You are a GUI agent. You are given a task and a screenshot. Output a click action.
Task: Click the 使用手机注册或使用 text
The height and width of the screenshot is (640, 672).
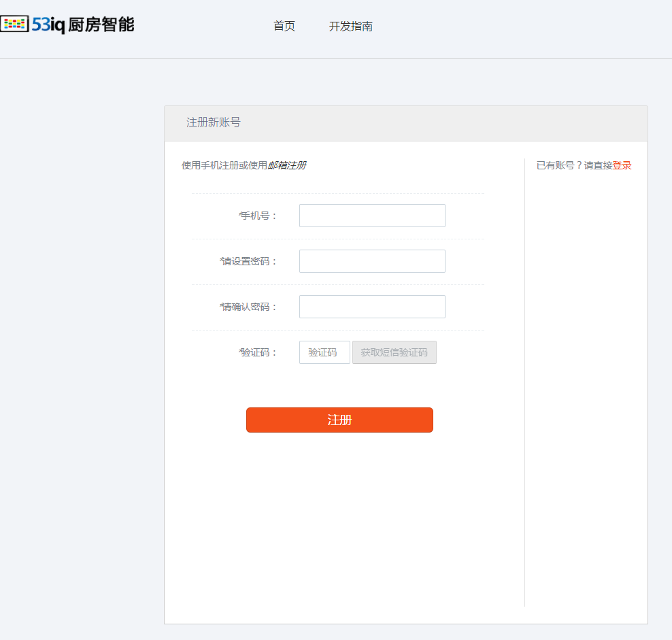pos(224,165)
